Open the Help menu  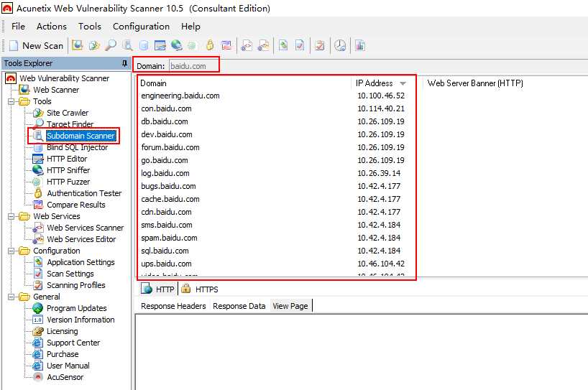(x=190, y=27)
